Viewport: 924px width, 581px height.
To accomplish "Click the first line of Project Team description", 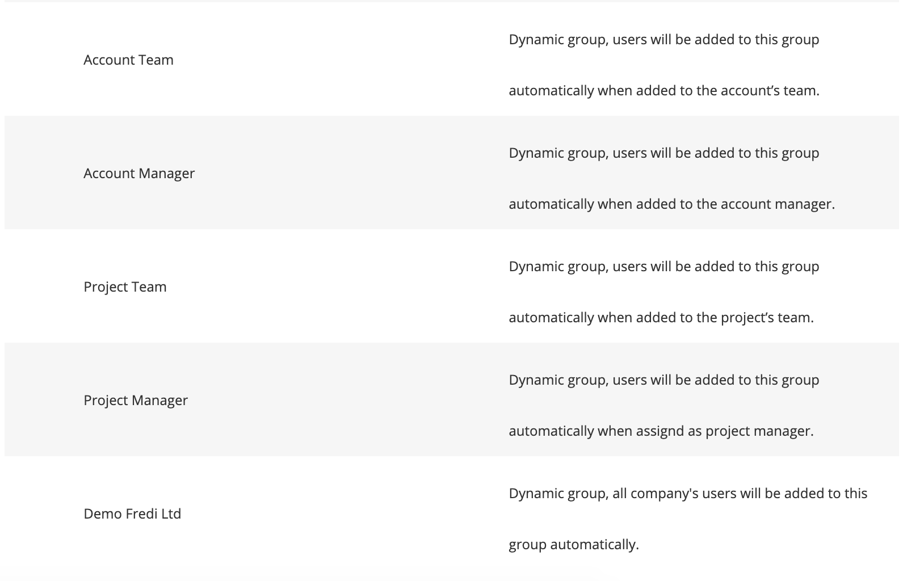I will point(664,267).
